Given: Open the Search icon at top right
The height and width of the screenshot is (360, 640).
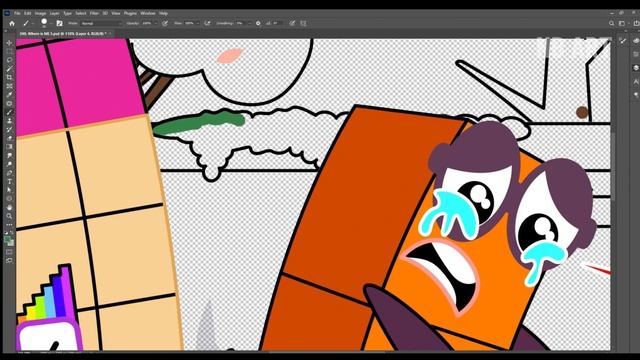Looking at the screenshot, I should point(611,23).
